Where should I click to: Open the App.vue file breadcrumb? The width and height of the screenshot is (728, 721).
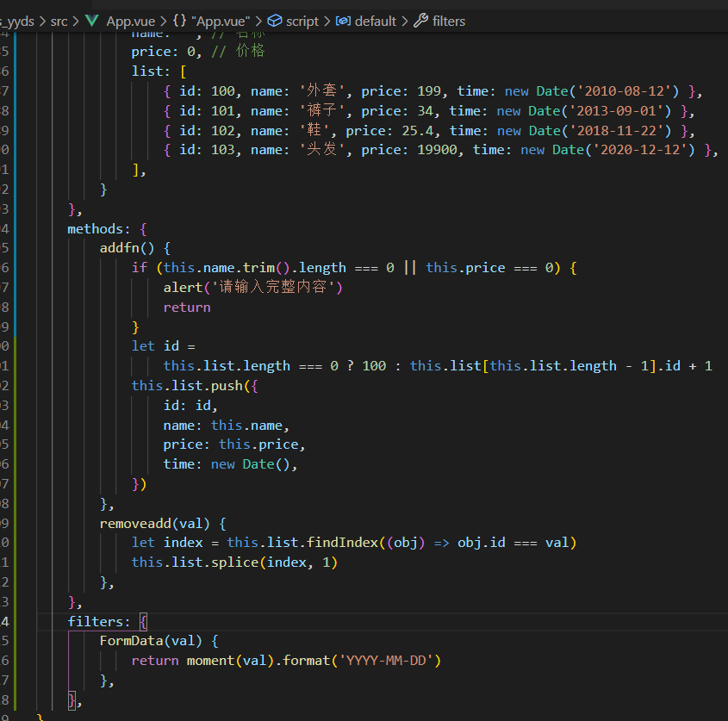pos(130,22)
